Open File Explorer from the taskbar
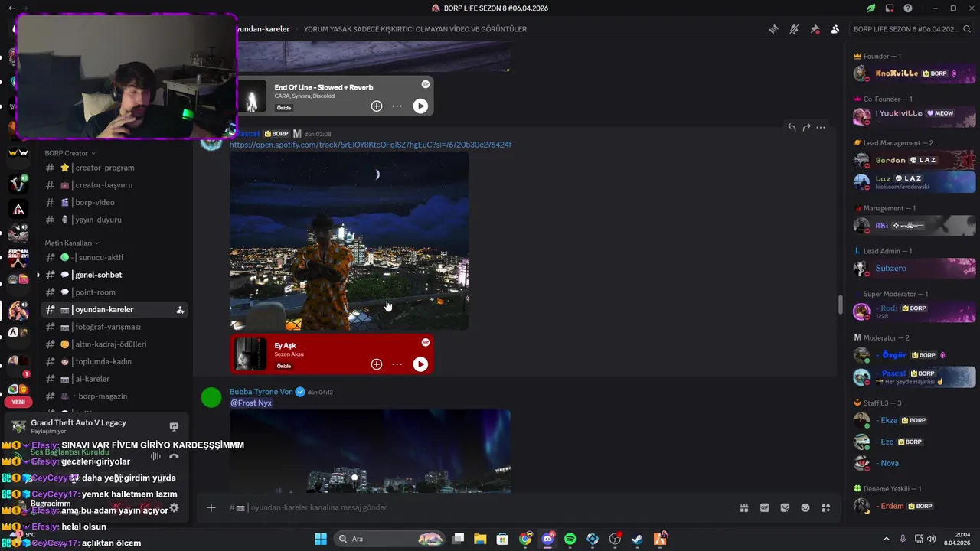Viewport: 980px width, 551px height. [x=480, y=539]
